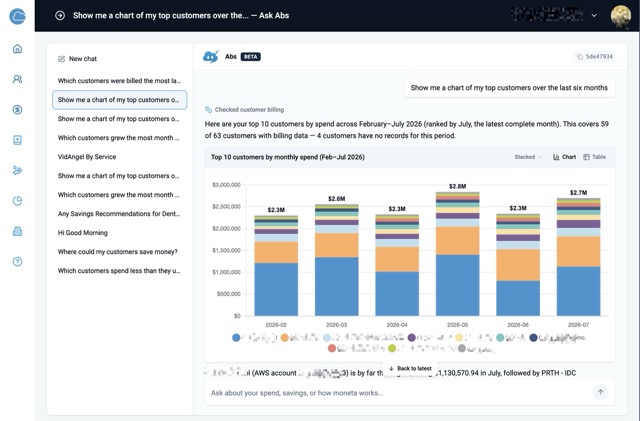The height and width of the screenshot is (421, 640).
Task: Open chat 'Hi Good Morning'
Action: pos(119,233)
